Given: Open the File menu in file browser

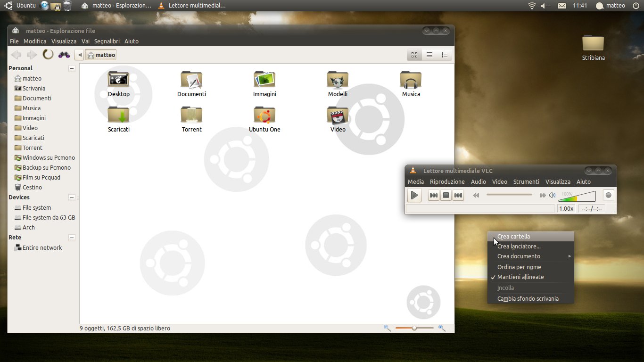Looking at the screenshot, I should [x=14, y=41].
